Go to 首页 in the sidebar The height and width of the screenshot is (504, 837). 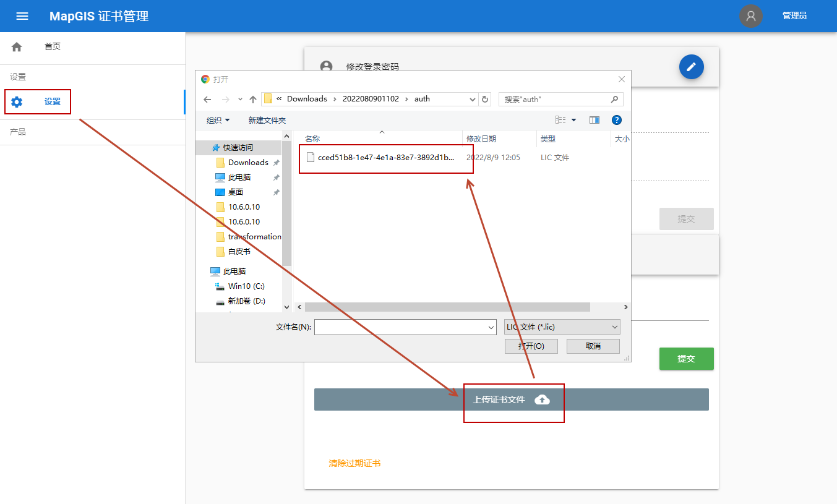point(53,47)
